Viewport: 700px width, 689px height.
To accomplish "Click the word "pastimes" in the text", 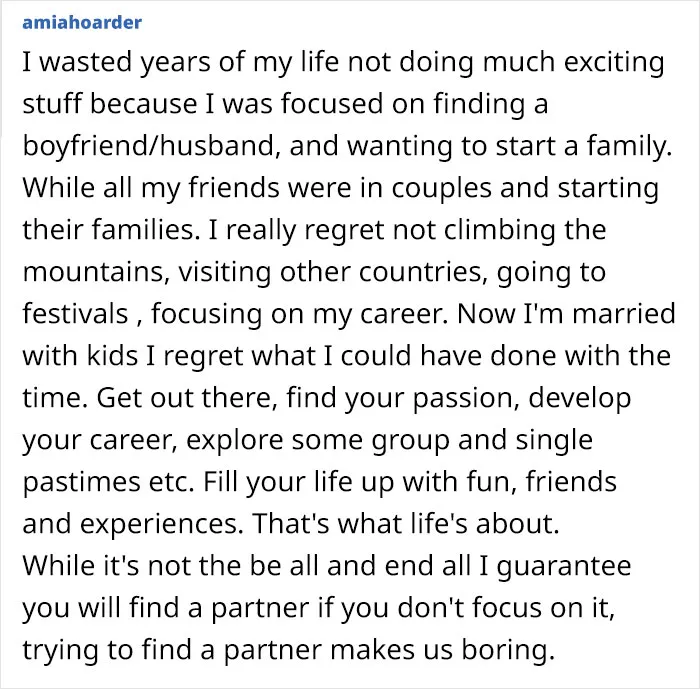I will pos(82,482).
